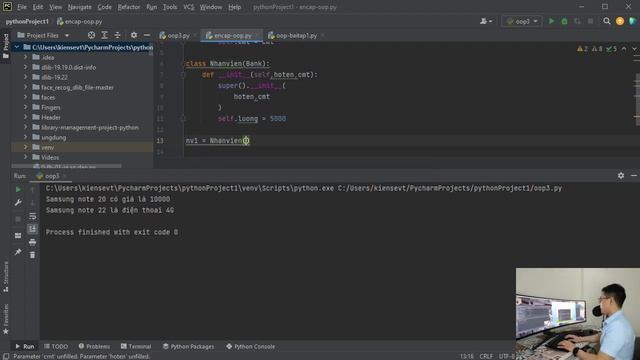Click Select Opened File target icon
The width and height of the screenshot is (640, 360).
[91, 36]
